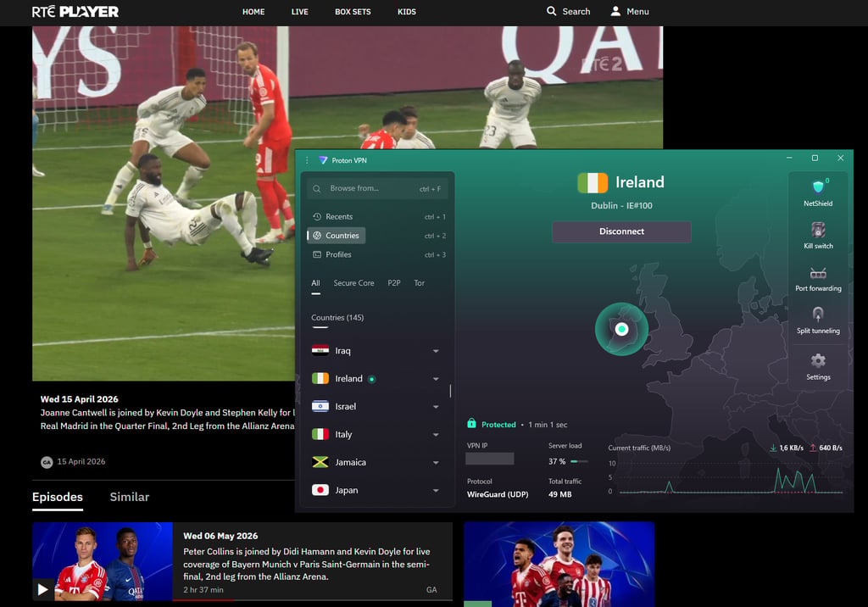This screenshot has width=868, height=607.
Task: Click the RTÉ Player logo
Action: (75, 12)
